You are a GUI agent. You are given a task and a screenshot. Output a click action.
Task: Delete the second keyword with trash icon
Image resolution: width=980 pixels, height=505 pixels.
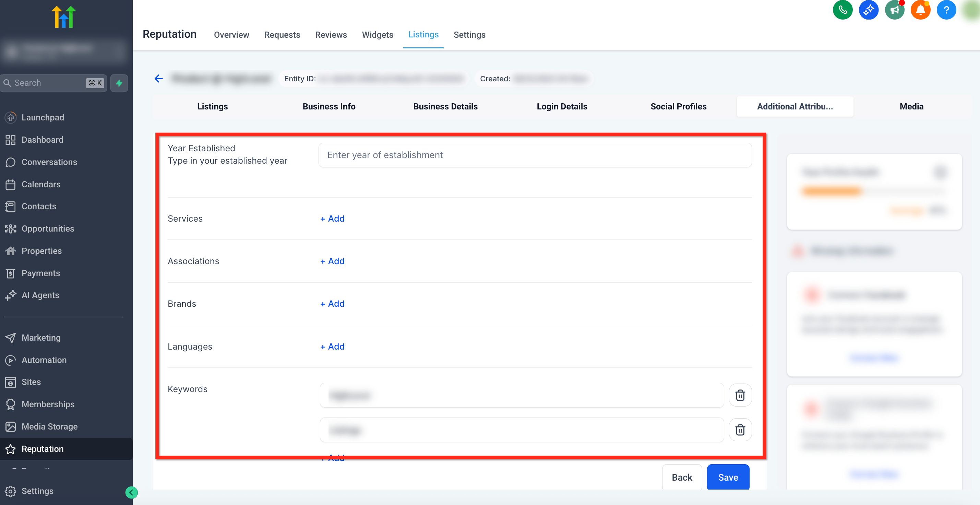click(x=740, y=430)
